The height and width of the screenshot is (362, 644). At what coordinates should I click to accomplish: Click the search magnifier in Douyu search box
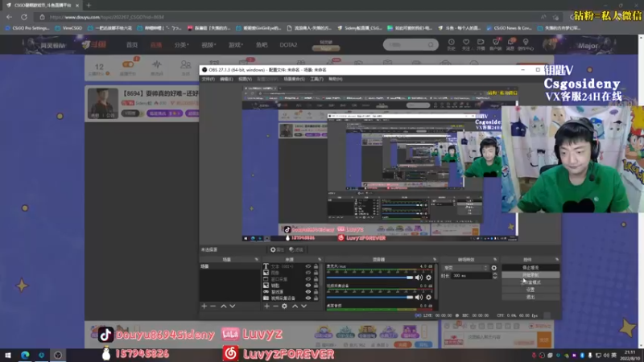431,45
